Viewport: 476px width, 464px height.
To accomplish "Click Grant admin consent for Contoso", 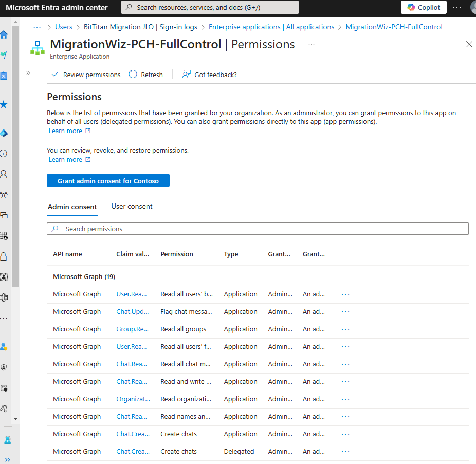I will (108, 180).
